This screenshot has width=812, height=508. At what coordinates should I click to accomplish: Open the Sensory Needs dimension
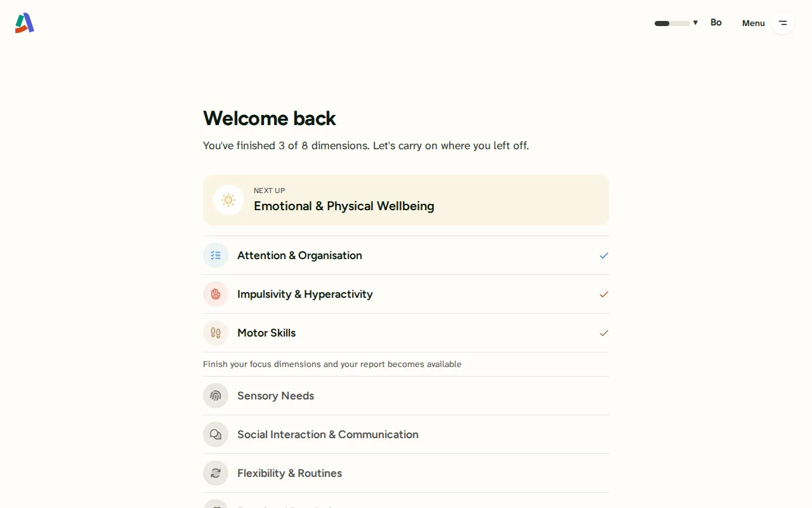pyautogui.click(x=406, y=396)
